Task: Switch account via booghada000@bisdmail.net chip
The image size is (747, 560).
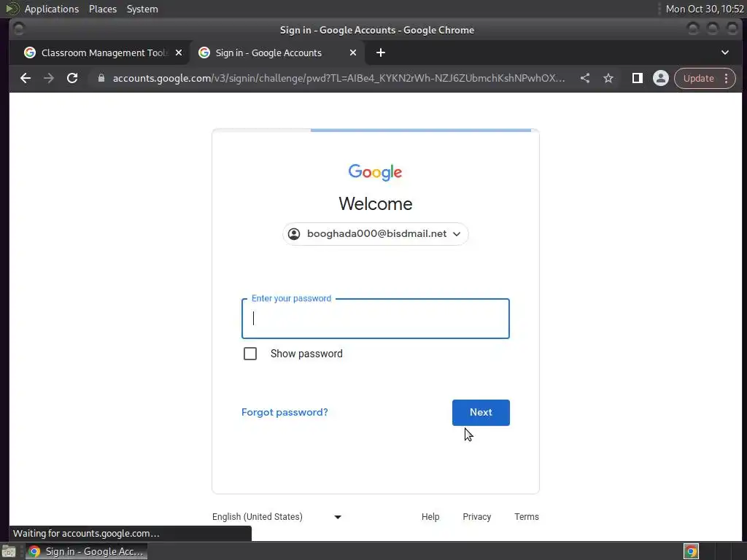Action: point(376,234)
